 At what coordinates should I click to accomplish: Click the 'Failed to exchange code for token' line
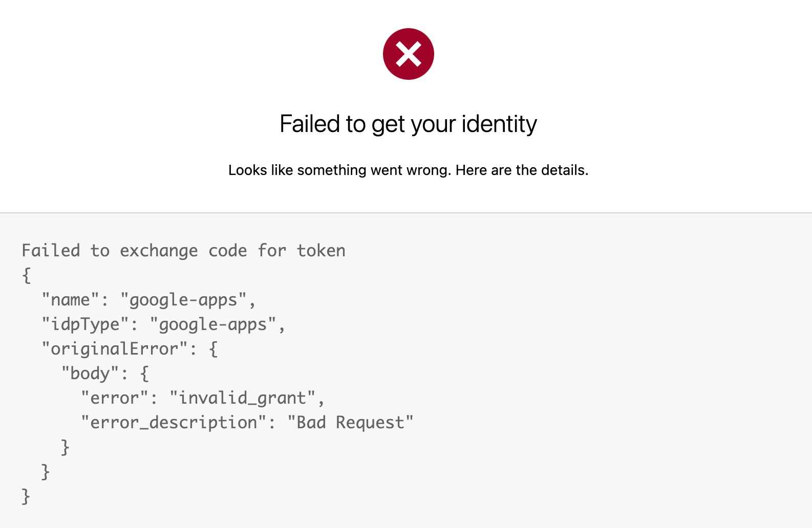point(183,251)
